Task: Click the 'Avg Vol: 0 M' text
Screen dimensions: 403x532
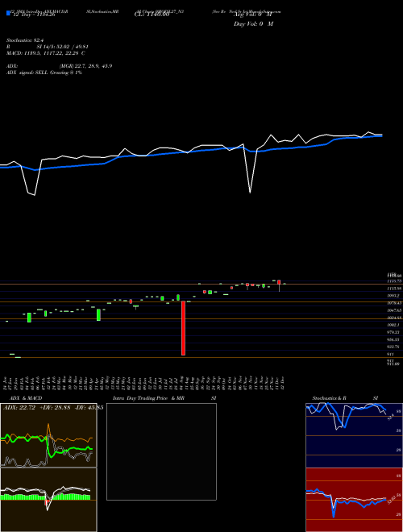Action: [252, 15]
